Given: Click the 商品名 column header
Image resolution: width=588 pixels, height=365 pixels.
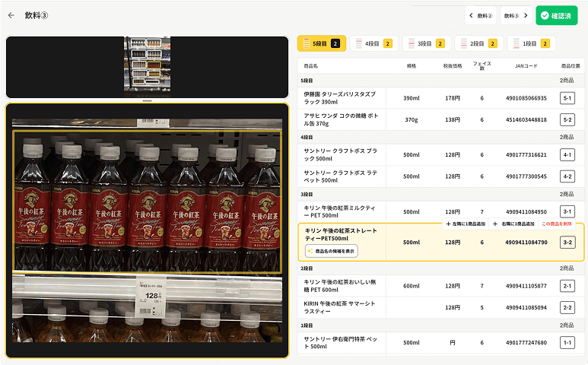Looking at the screenshot, I should [x=311, y=66].
